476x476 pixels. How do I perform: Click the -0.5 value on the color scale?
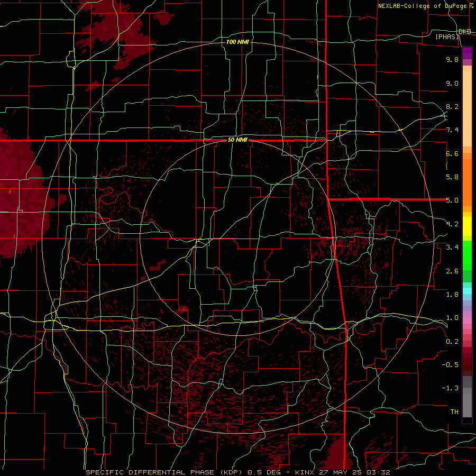click(450, 365)
